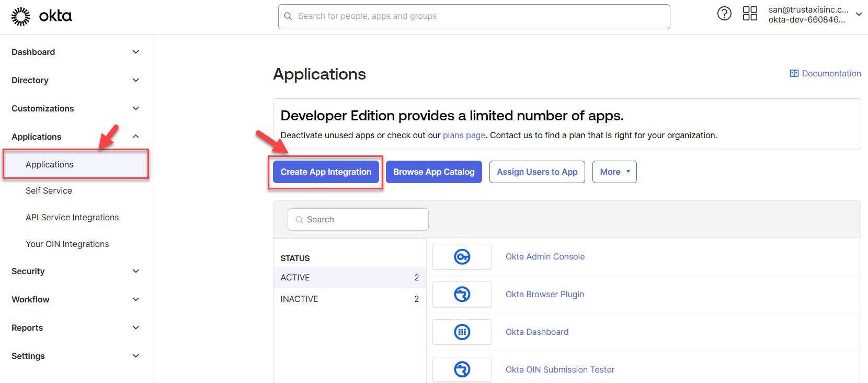The height and width of the screenshot is (383, 868).
Task: Click the Okta logo
Action: (42, 16)
